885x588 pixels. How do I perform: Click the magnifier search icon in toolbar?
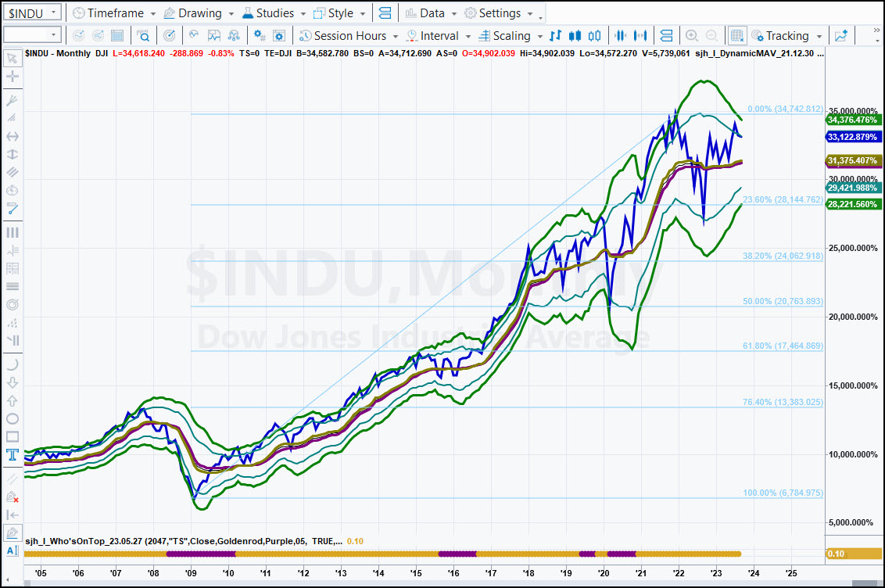[143, 35]
